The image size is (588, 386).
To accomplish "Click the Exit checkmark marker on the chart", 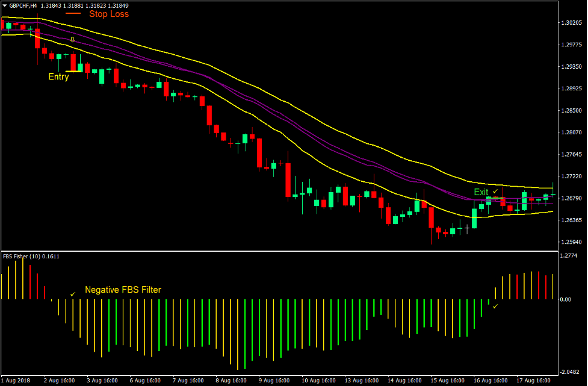I will click(x=494, y=191).
